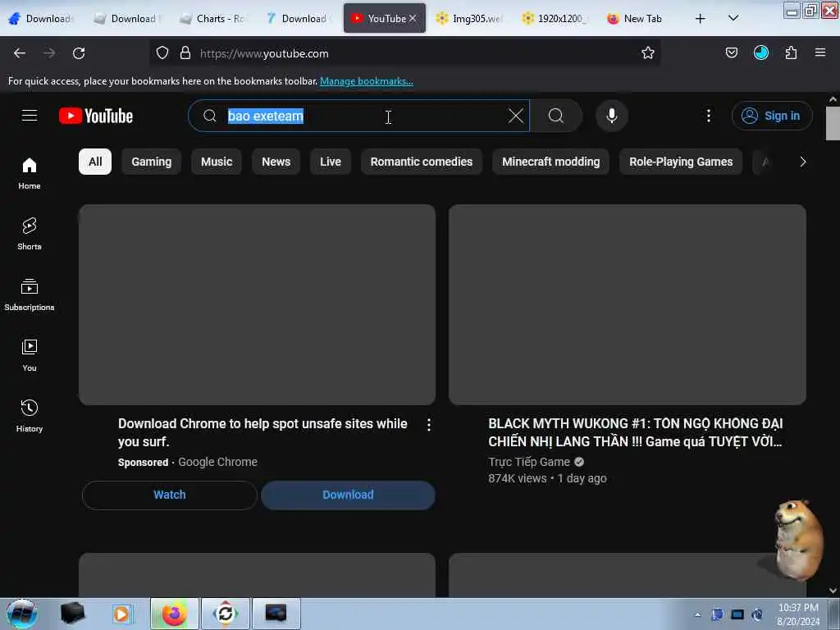This screenshot has height=630, width=840.
Task: Open History in sidebar
Action: 30,416
